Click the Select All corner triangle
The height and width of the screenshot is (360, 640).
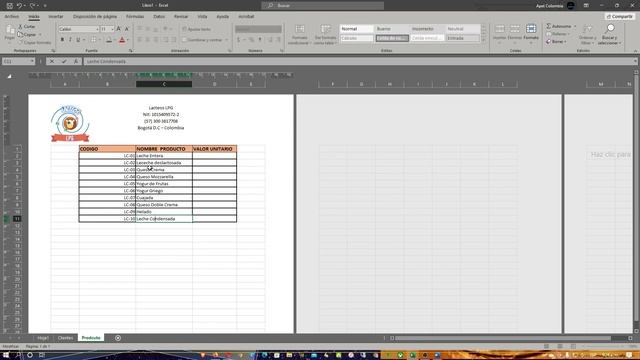pyautogui.click(x=9, y=76)
